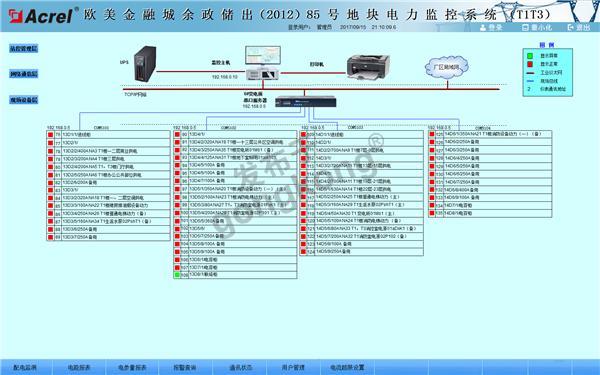Click red status indicator of row 135
This screenshot has height=375, width=600.
432,213
